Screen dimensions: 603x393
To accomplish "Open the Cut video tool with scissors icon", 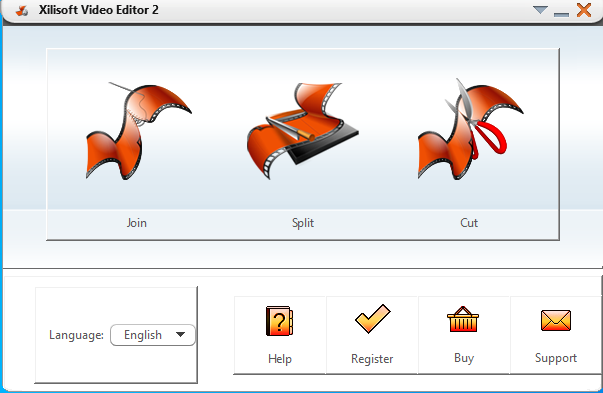I will point(470,129).
